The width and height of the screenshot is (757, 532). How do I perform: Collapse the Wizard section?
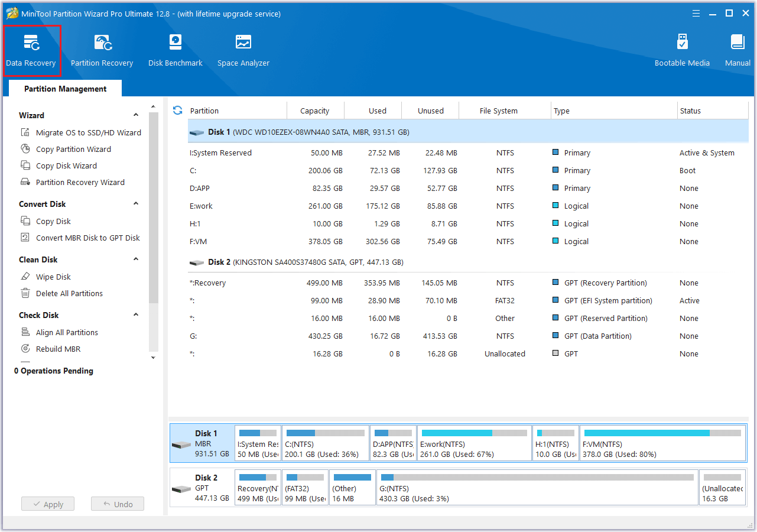click(136, 115)
